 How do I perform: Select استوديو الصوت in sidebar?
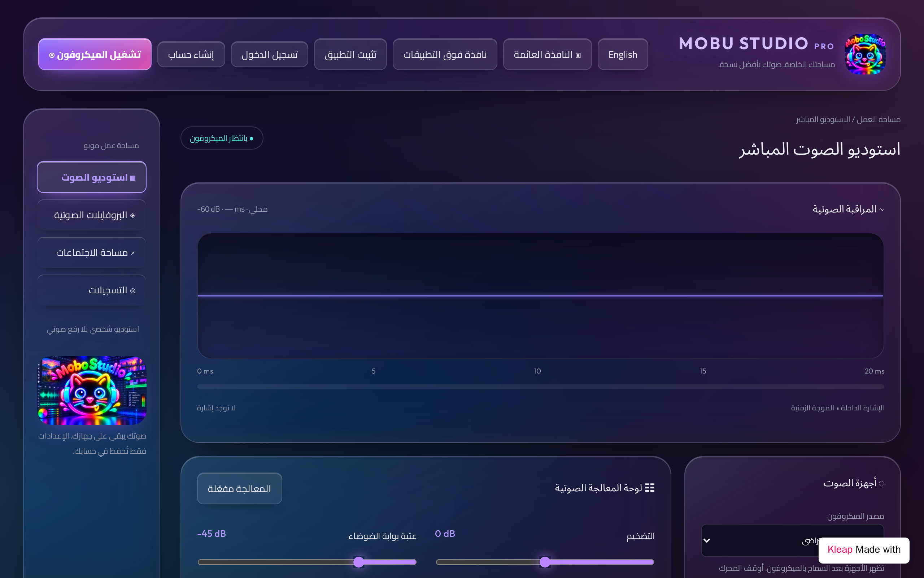pos(92,177)
